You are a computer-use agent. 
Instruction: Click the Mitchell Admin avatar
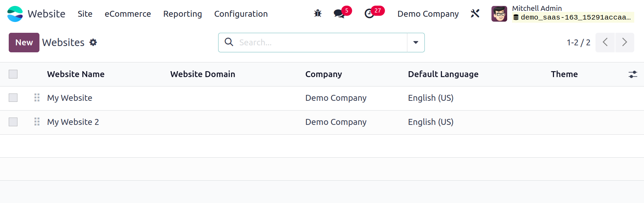[499, 14]
